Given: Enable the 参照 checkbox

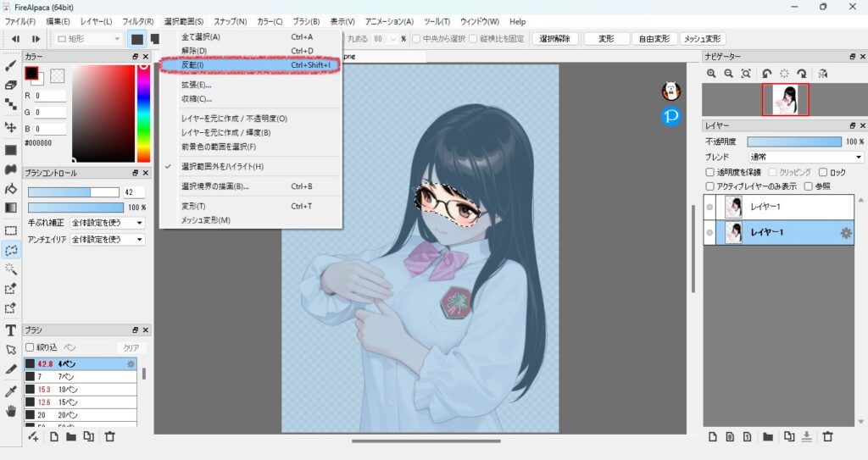Looking at the screenshot, I should pyautogui.click(x=808, y=186).
